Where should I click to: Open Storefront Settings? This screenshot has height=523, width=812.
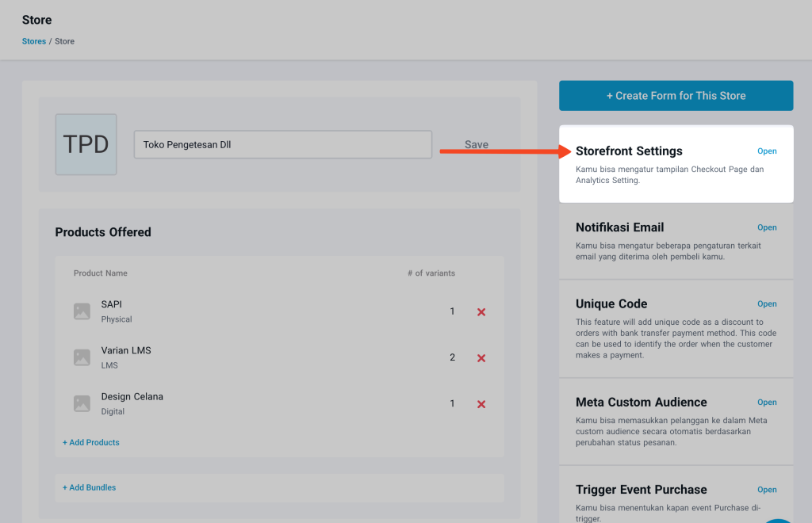[767, 151]
